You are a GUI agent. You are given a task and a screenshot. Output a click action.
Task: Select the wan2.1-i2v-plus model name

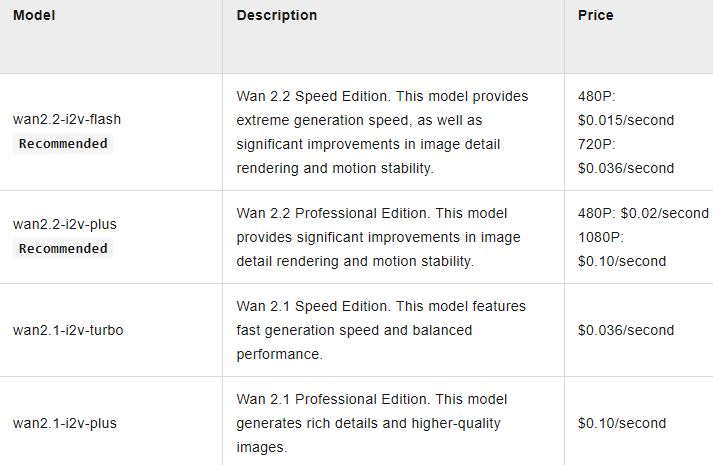[65, 423]
